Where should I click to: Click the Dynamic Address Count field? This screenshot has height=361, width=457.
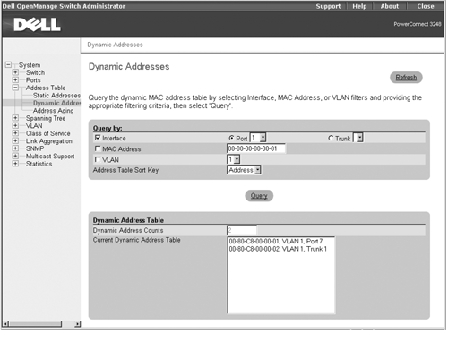point(242,230)
